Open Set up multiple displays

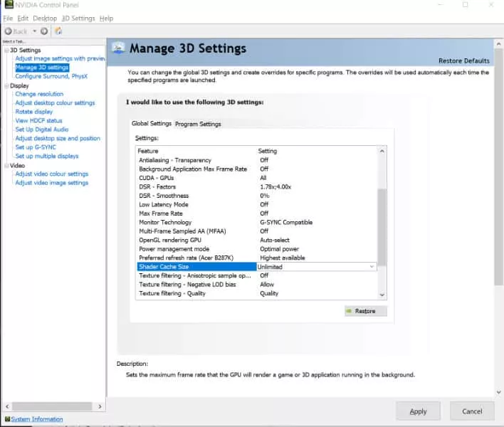pos(46,156)
